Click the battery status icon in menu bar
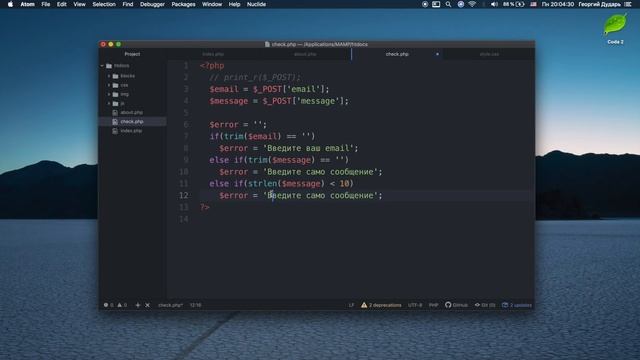 (520, 4)
